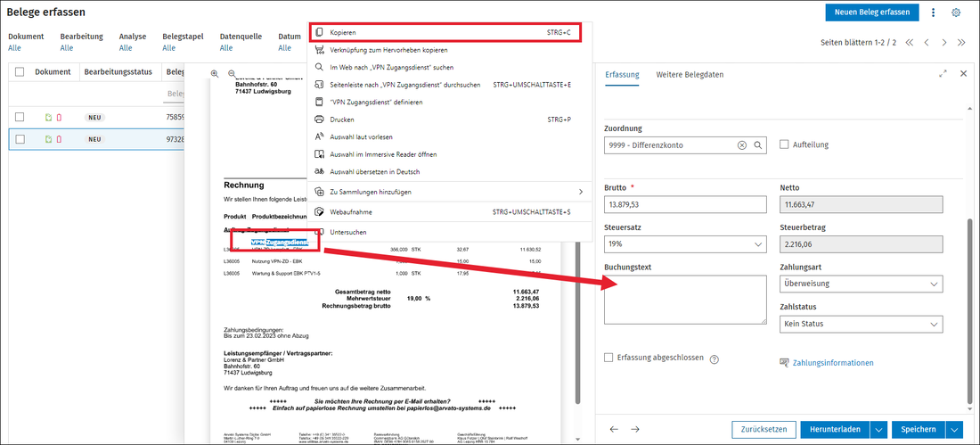
Task: Choose Auswahl übersetzen in Deutsch
Action: pos(450,171)
